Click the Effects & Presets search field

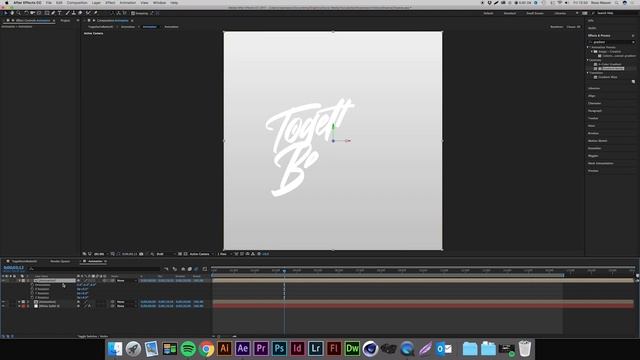(x=611, y=42)
